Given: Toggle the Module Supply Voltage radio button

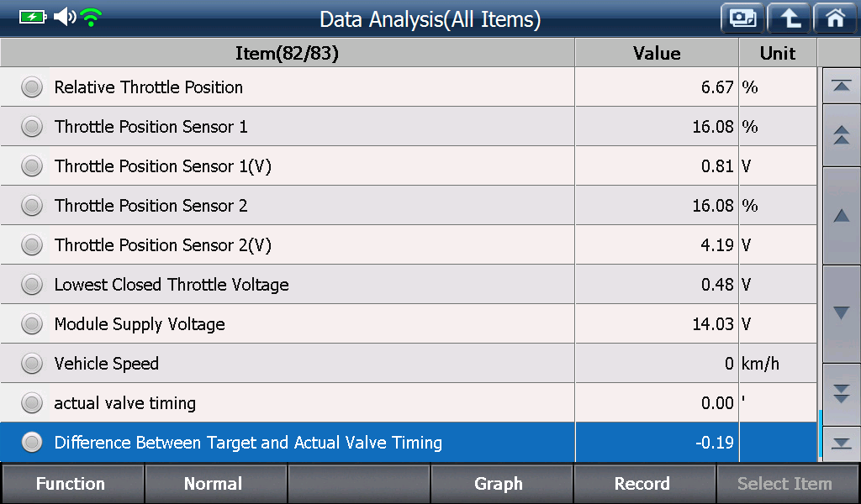Looking at the screenshot, I should [32, 324].
